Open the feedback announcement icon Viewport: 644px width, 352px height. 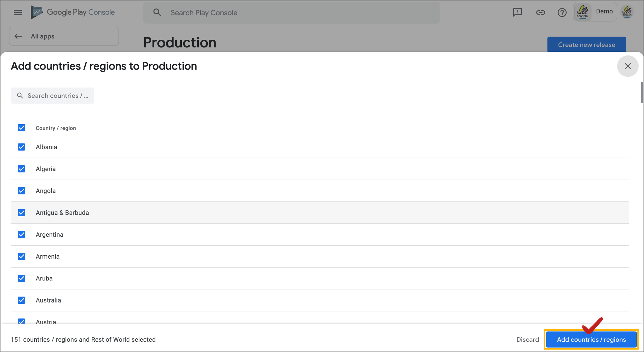[x=517, y=12]
